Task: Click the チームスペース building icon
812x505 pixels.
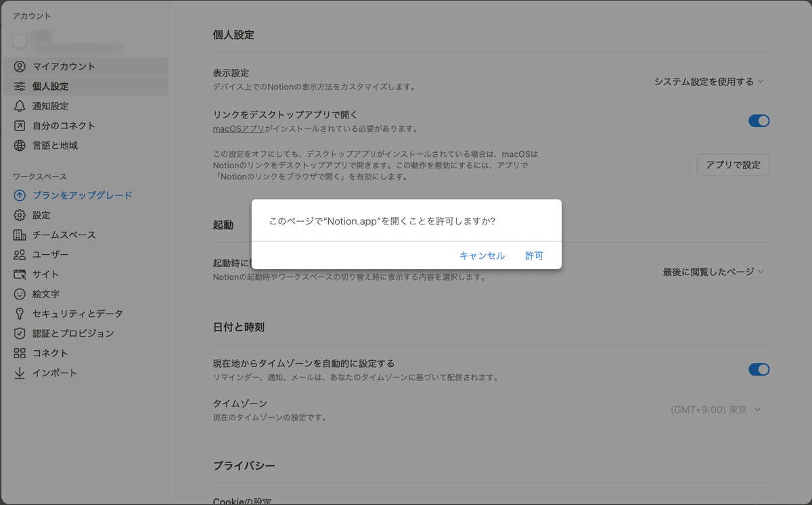Action: 20,235
